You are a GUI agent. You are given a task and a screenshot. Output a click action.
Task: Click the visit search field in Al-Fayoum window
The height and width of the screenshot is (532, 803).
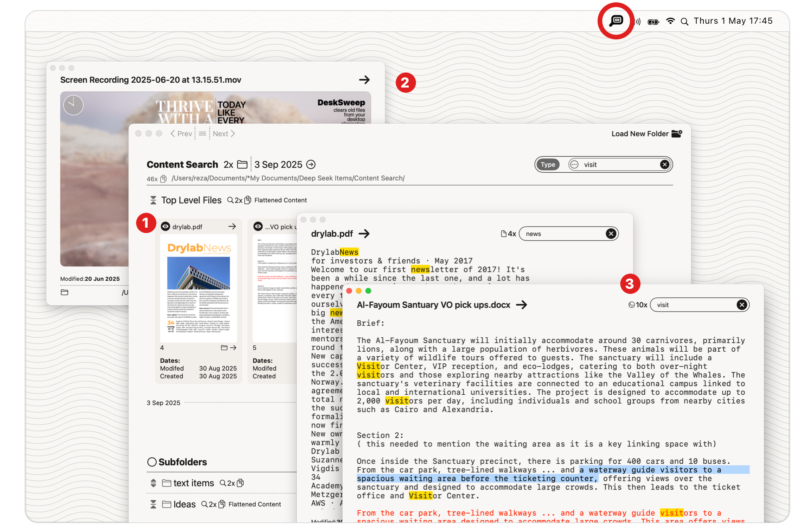[699, 305]
